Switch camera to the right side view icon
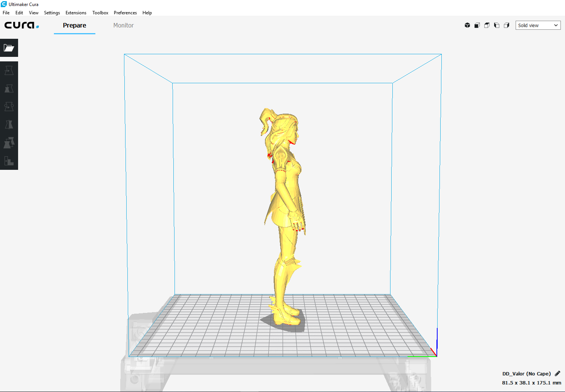 [x=507, y=25]
